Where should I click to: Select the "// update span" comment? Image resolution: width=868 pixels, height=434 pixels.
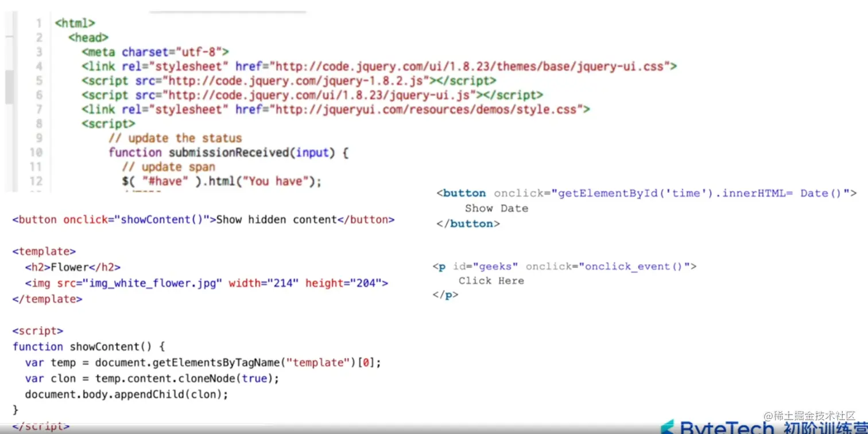pyautogui.click(x=169, y=167)
